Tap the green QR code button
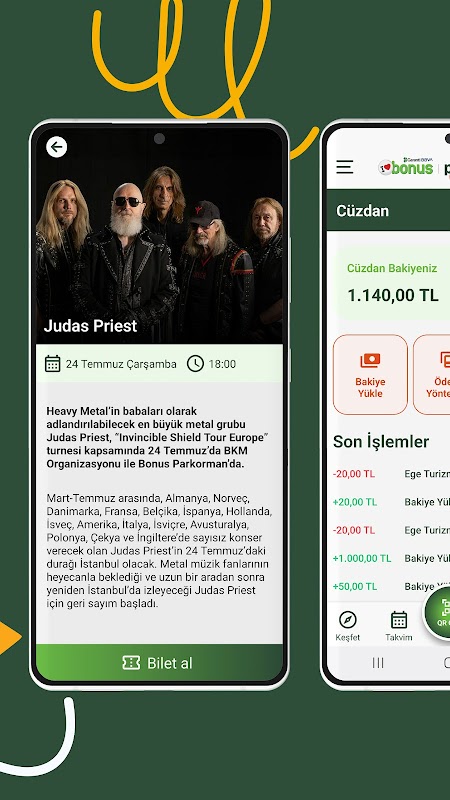 point(439,612)
